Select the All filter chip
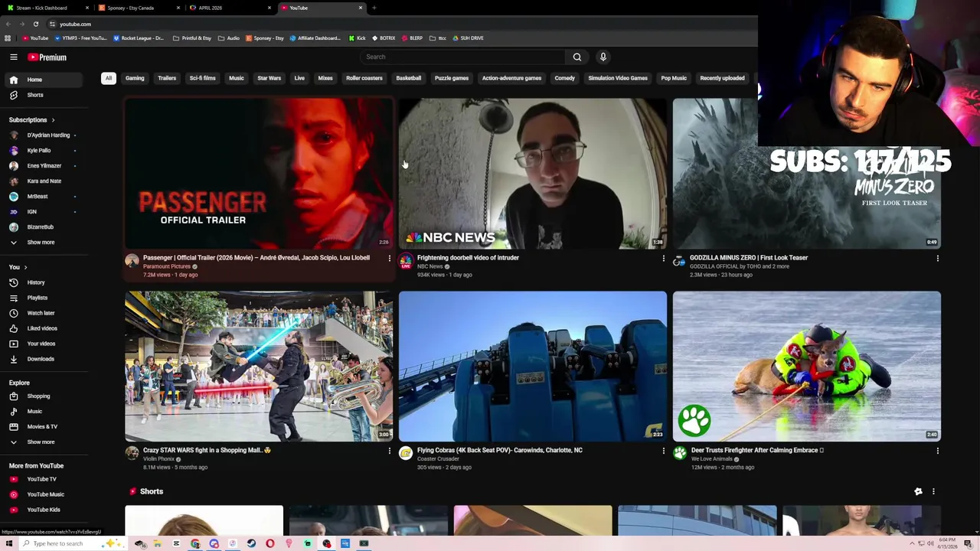The width and height of the screenshot is (980, 551). click(x=109, y=78)
